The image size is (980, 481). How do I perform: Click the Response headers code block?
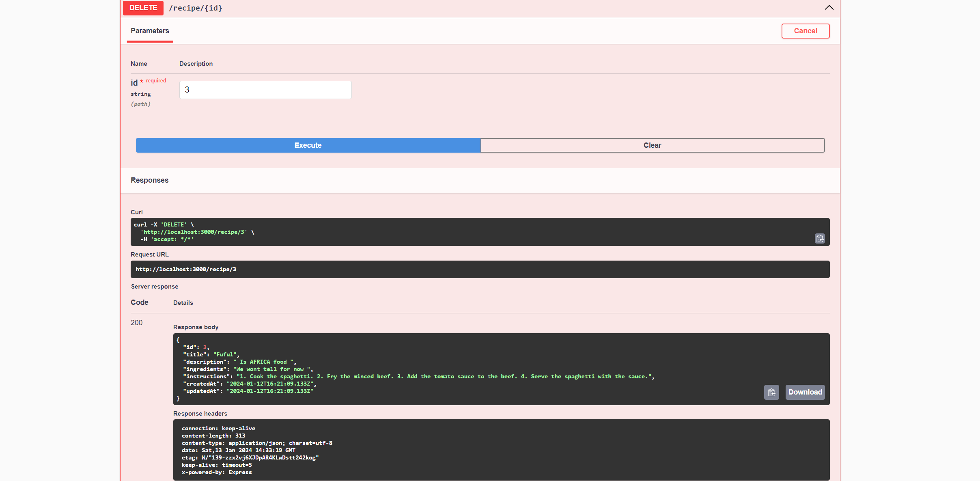[x=501, y=450]
